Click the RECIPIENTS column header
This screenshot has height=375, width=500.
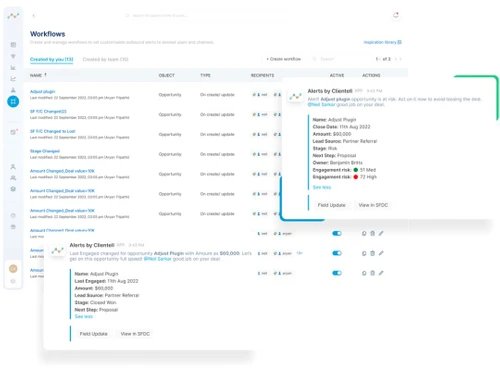tap(262, 75)
